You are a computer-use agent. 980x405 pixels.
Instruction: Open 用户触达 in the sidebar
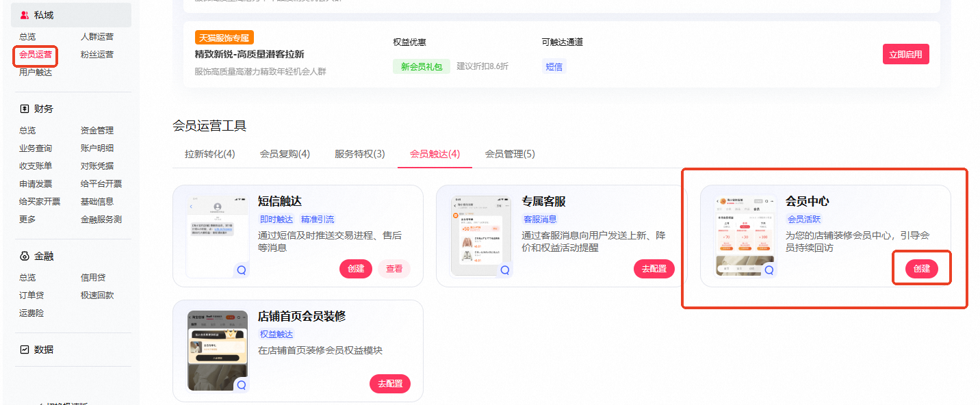coord(36,73)
